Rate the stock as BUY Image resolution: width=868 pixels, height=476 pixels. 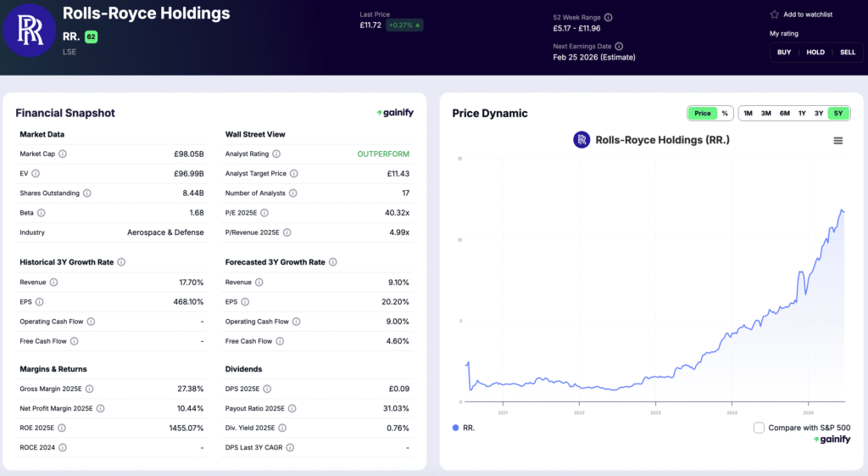[784, 53]
